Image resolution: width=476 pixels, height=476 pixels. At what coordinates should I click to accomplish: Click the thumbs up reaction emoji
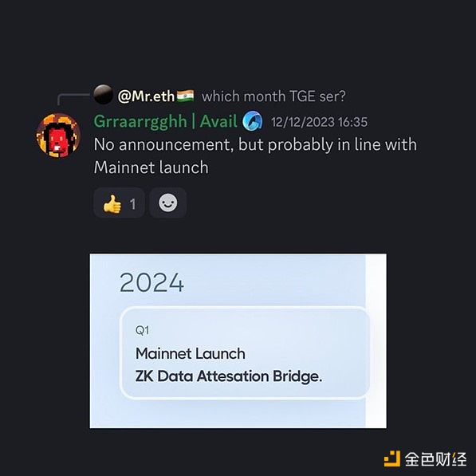click(x=112, y=203)
